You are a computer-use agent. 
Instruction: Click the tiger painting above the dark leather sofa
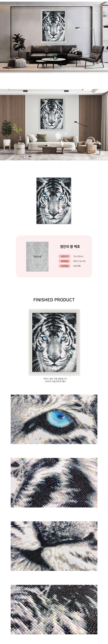coord(54,26)
